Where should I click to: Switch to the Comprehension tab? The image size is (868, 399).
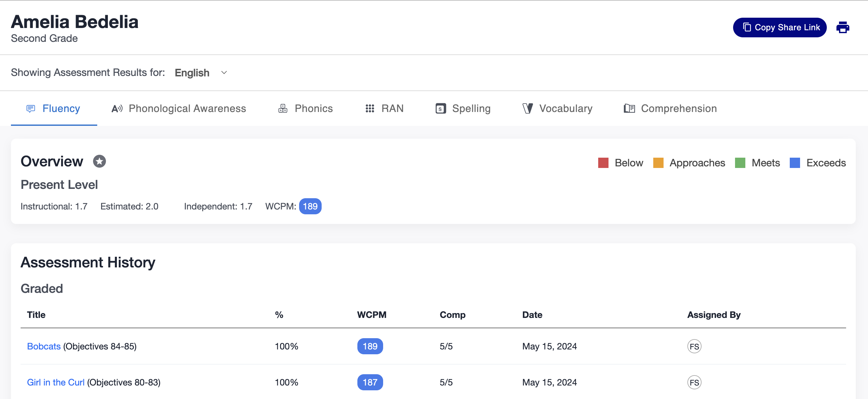coord(678,108)
